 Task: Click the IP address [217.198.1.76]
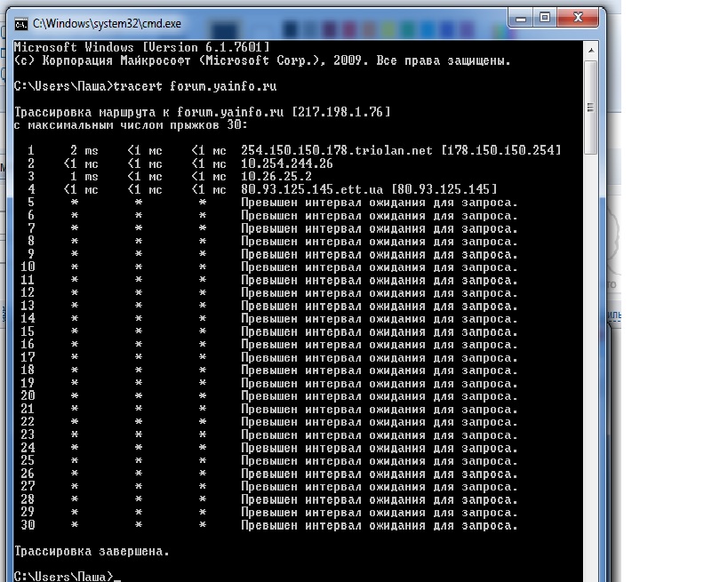pyautogui.click(x=341, y=112)
